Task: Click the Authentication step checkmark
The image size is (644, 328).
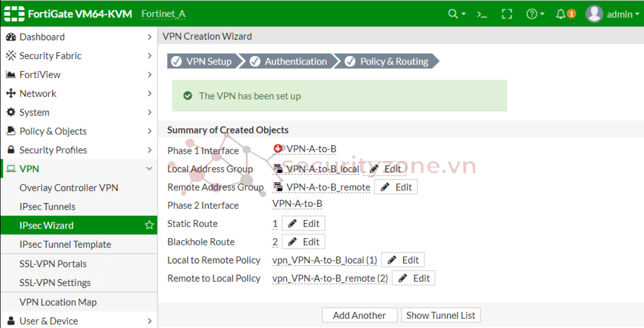Action: click(x=255, y=61)
